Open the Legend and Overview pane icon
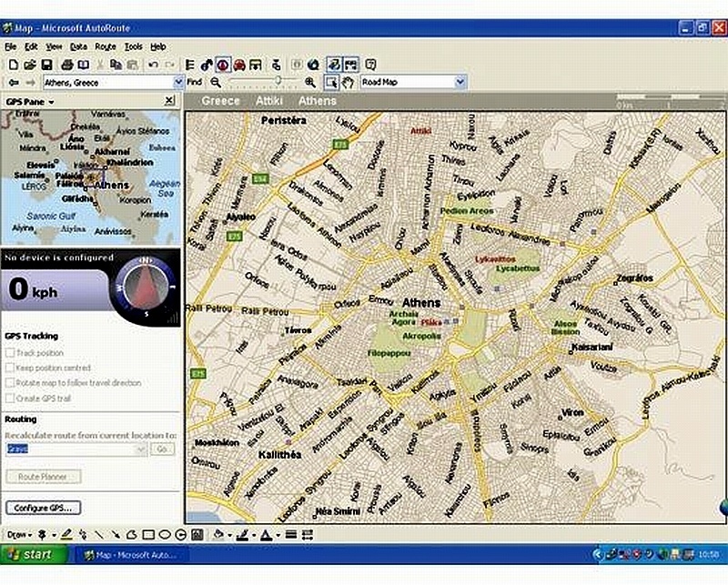728x585 pixels. click(189, 65)
